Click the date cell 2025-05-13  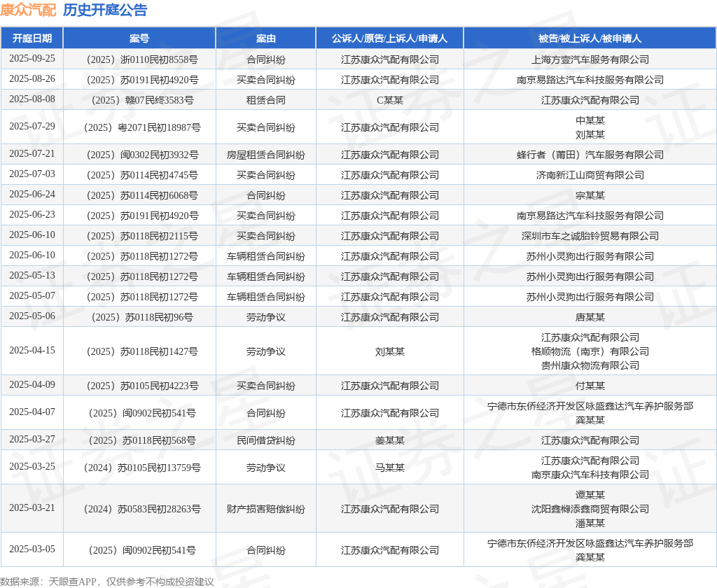[32, 275]
